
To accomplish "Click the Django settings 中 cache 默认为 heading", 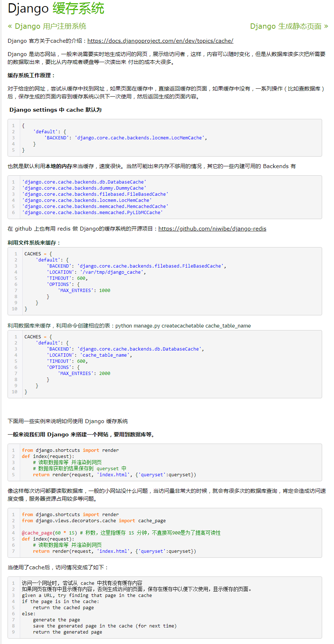I will (x=55, y=110).
